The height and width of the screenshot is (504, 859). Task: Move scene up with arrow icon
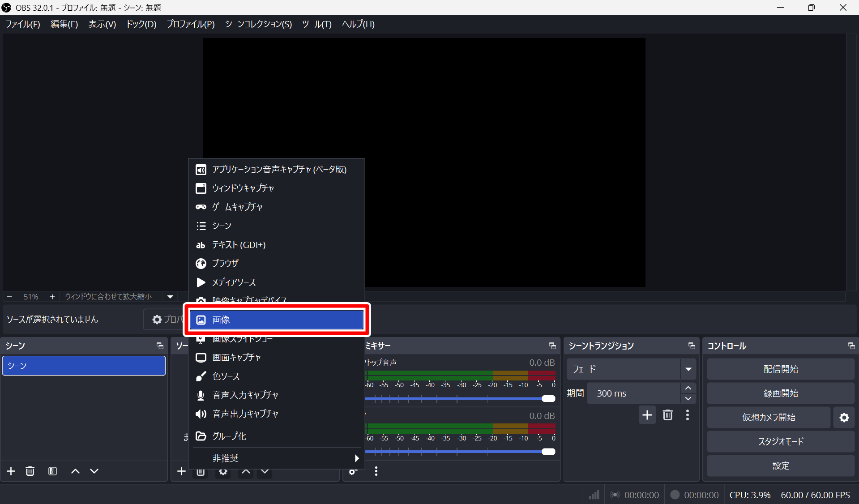[x=76, y=471]
